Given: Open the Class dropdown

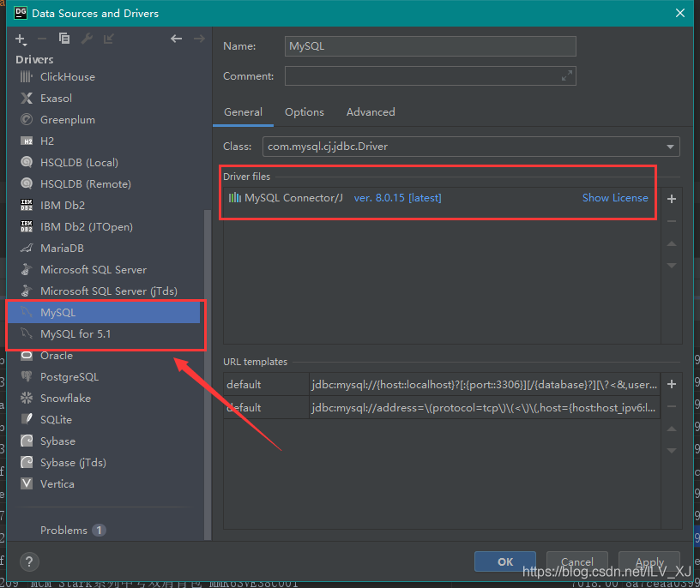Looking at the screenshot, I should pyautogui.click(x=471, y=147).
